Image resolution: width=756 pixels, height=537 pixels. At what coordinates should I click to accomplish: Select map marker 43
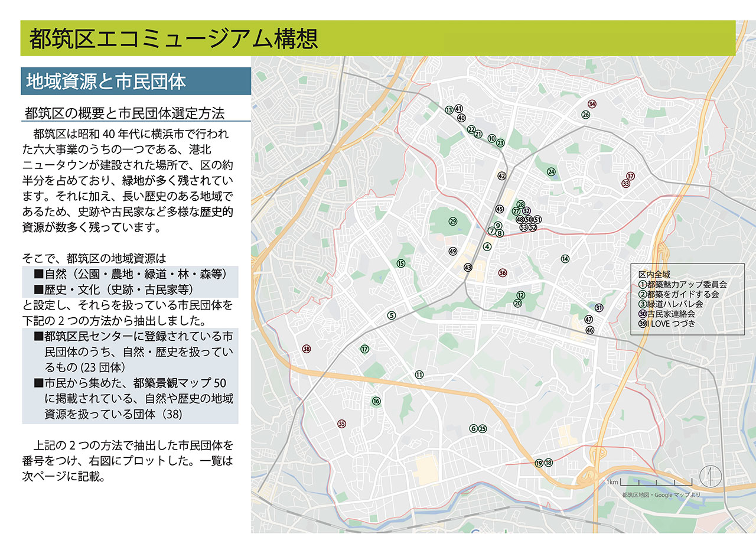click(468, 268)
